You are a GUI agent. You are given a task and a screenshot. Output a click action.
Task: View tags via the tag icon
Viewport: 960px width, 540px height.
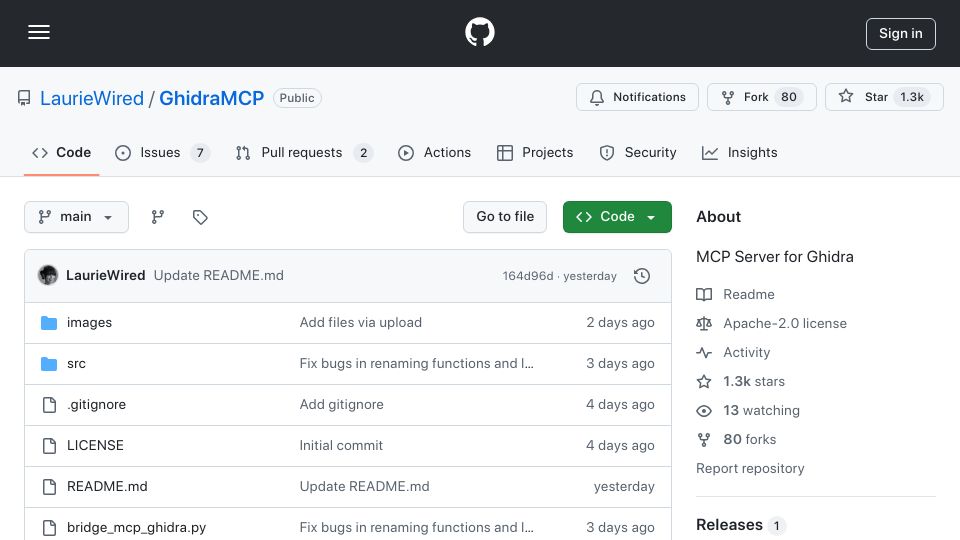(200, 217)
